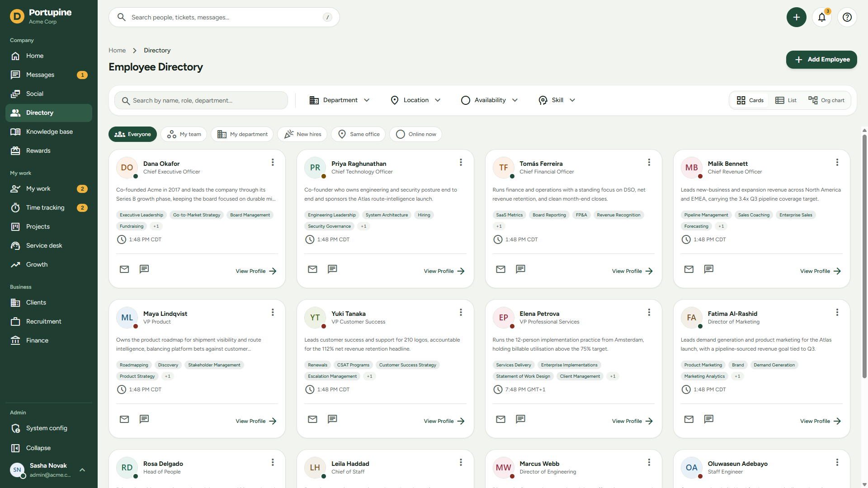Expand Dana Okafor's +1 hidden skills

156,226
